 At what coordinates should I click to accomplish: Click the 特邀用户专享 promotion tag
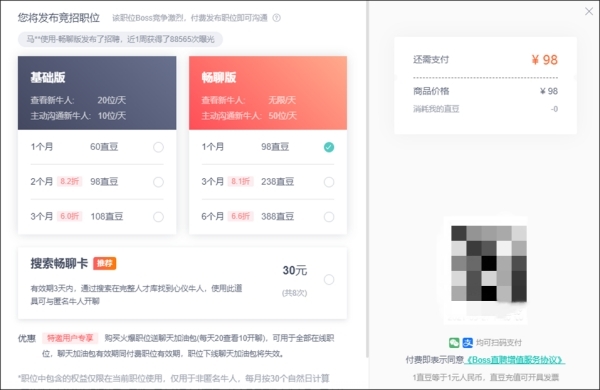point(70,338)
